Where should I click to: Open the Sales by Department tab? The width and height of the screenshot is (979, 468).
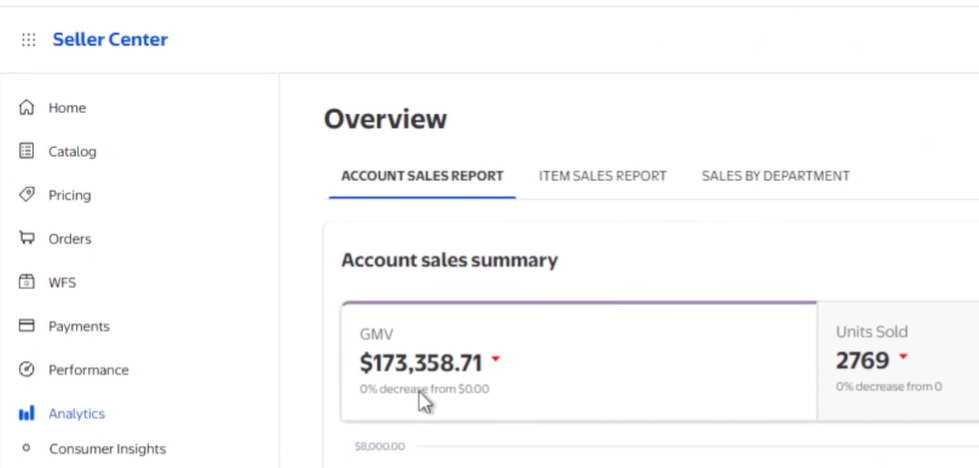[775, 176]
